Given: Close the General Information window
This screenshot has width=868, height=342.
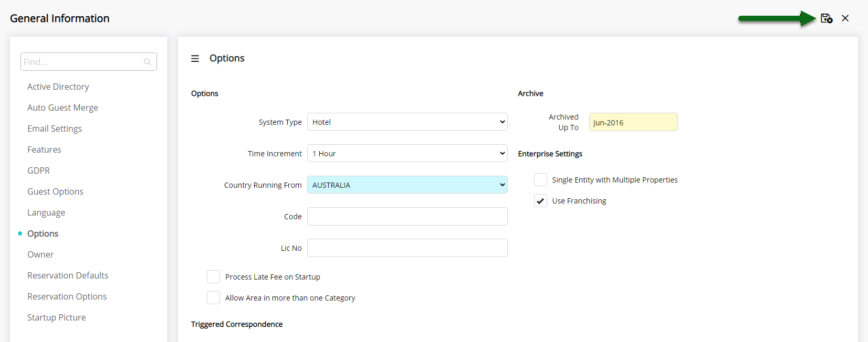Looking at the screenshot, I should point(845,18).
